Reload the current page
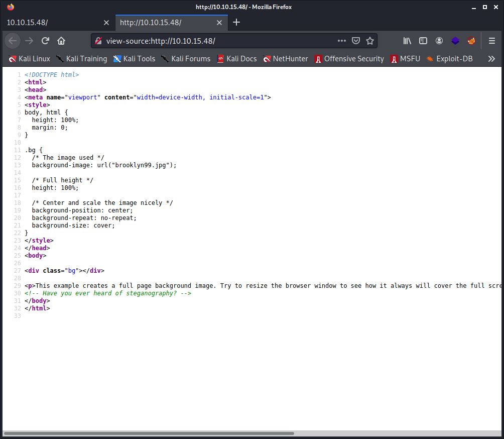This screenshot has width=504, height=439. (x=45, y=41)
